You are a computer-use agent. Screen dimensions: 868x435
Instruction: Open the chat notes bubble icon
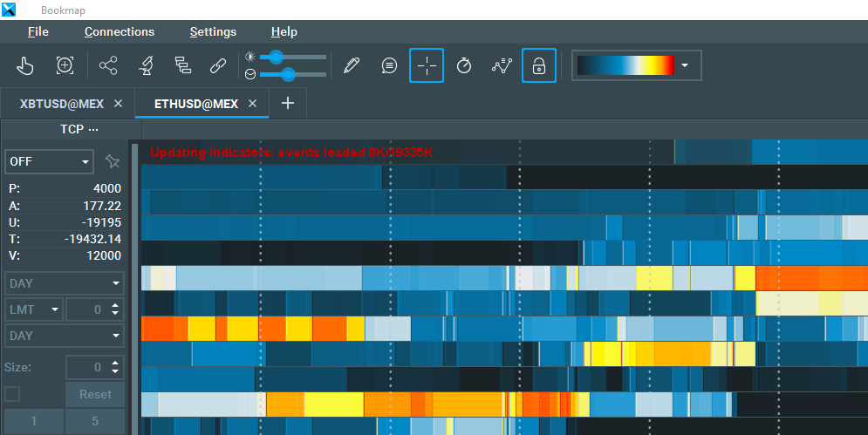point(390,65)
